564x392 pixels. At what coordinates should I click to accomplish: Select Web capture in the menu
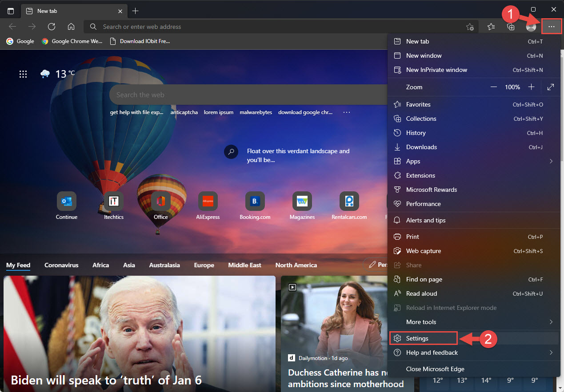coord(474,251)
